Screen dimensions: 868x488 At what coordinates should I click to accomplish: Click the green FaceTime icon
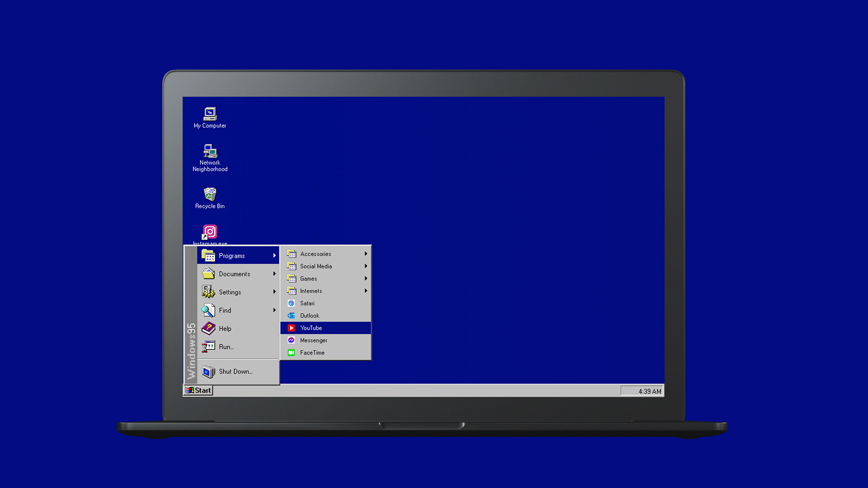(291, 352)
